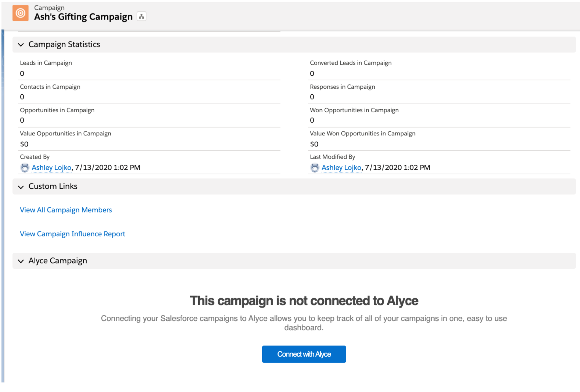Click the Opportunities in Campaign label
The image size is (580, 392).
[57, 110]
